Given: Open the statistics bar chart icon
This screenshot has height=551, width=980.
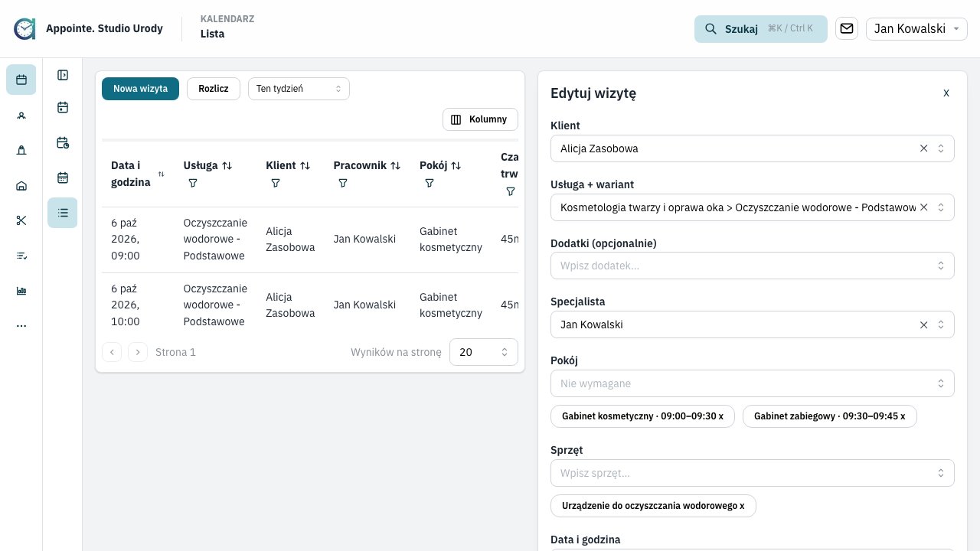Looking at the screenshot, I should pos(21,291).
